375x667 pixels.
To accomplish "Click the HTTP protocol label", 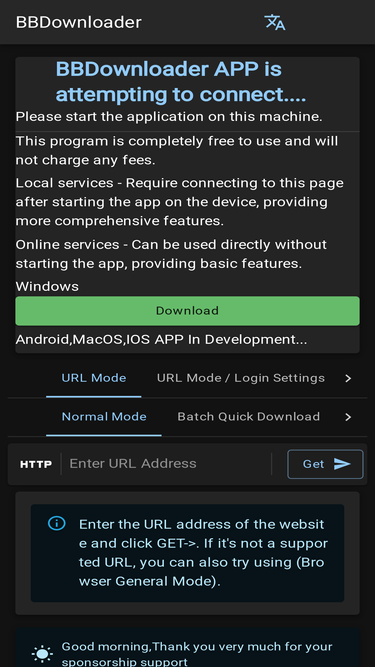I will point(36,464).
